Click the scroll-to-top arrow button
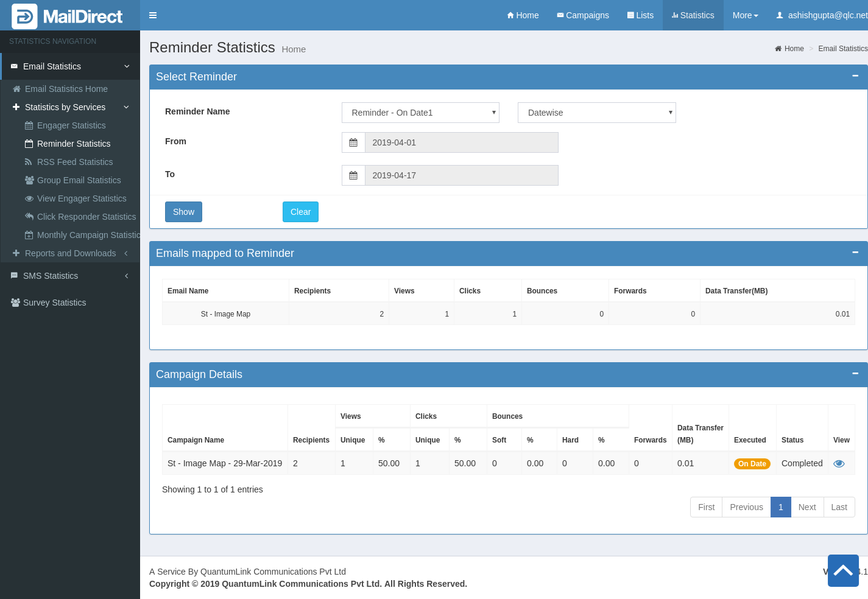 pyautogui.click(x=843, y=570)
